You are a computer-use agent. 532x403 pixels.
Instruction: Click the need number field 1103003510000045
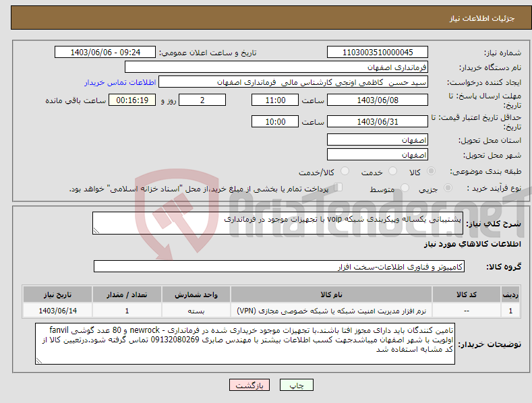pos(378,53)
